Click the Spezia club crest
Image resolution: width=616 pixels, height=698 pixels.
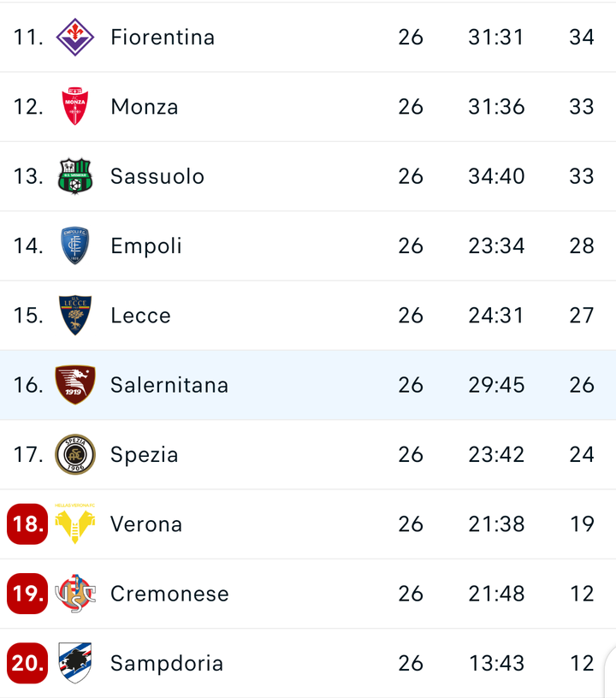74,454
